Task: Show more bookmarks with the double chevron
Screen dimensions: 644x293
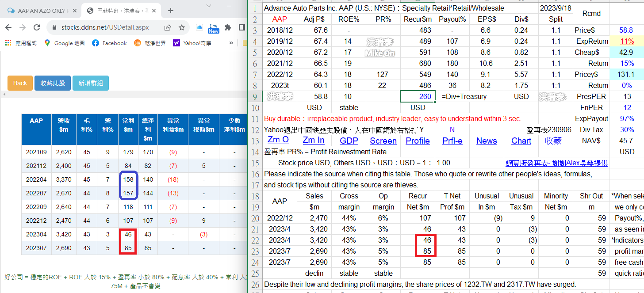Action: (231, 43)
